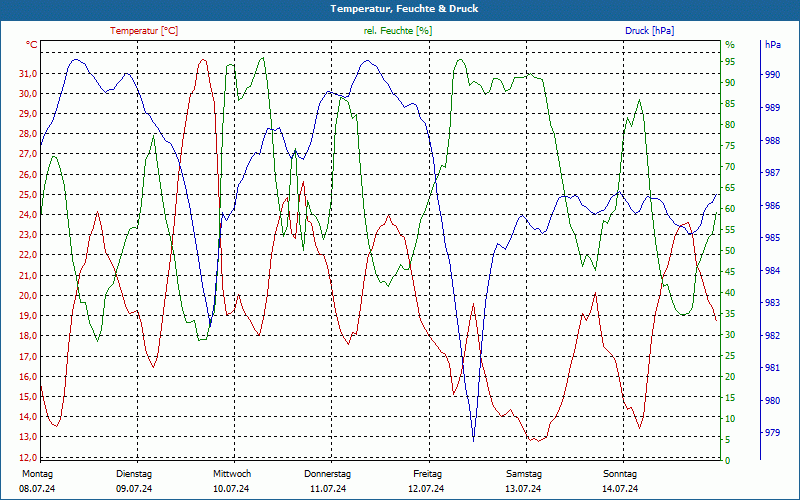This screenshot has height=500, width=800.
Task: Click the date '08.07.24'
Action: (x=37, y=489)
